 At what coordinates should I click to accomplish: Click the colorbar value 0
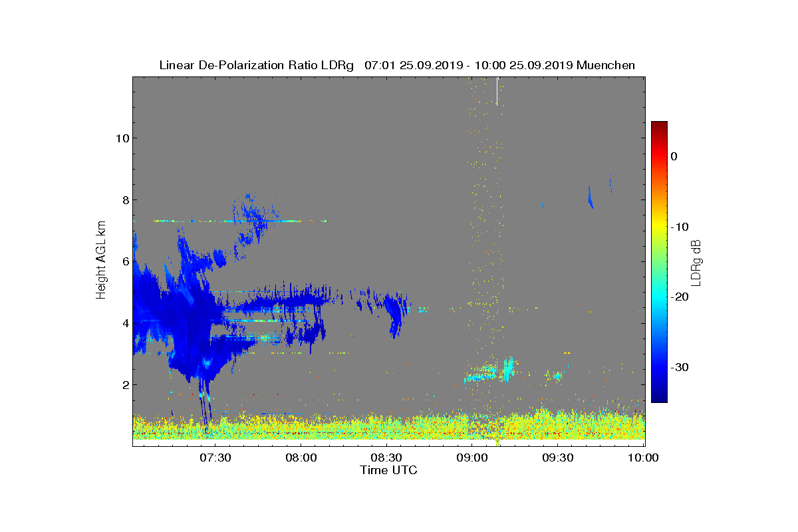coord(674,156)
